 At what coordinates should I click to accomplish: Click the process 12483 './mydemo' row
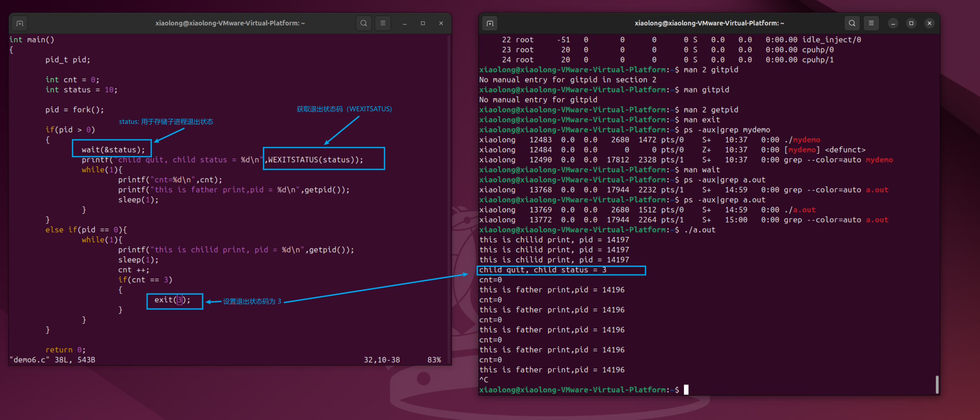(x=650, y=140)
